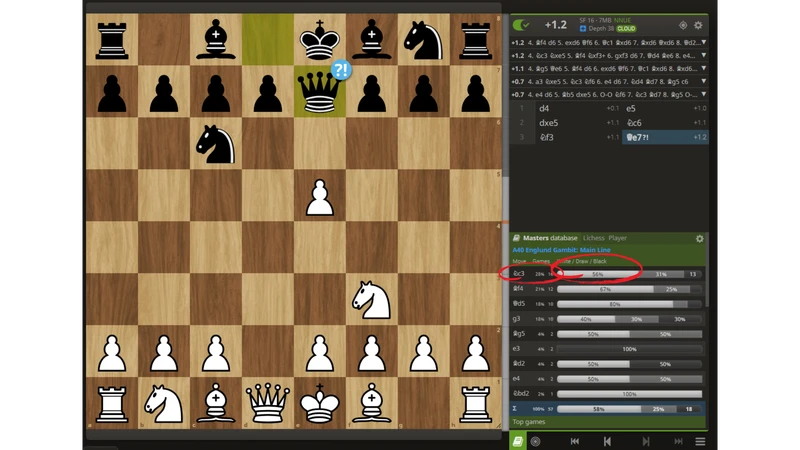
Task: Toggle the practice with computer target icon
Action: coord(535,441)
